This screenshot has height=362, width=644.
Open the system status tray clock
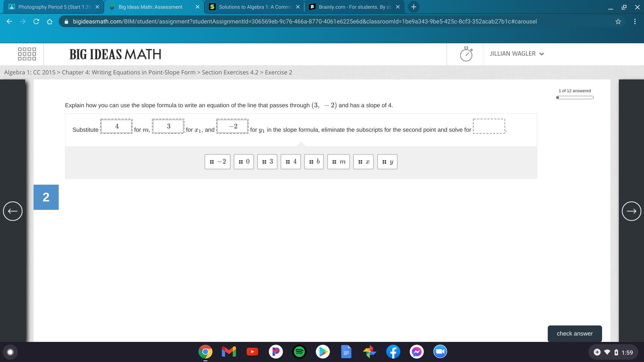coord(627,352)
